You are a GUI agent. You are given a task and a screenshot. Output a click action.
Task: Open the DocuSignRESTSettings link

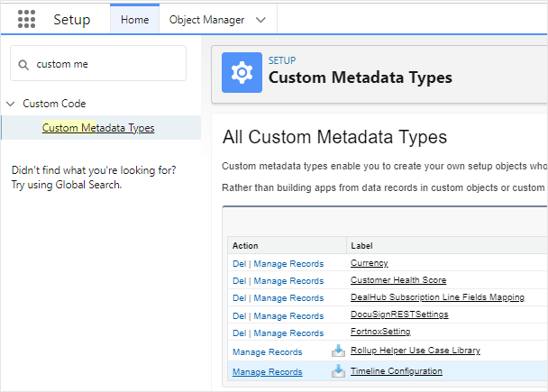398,315
